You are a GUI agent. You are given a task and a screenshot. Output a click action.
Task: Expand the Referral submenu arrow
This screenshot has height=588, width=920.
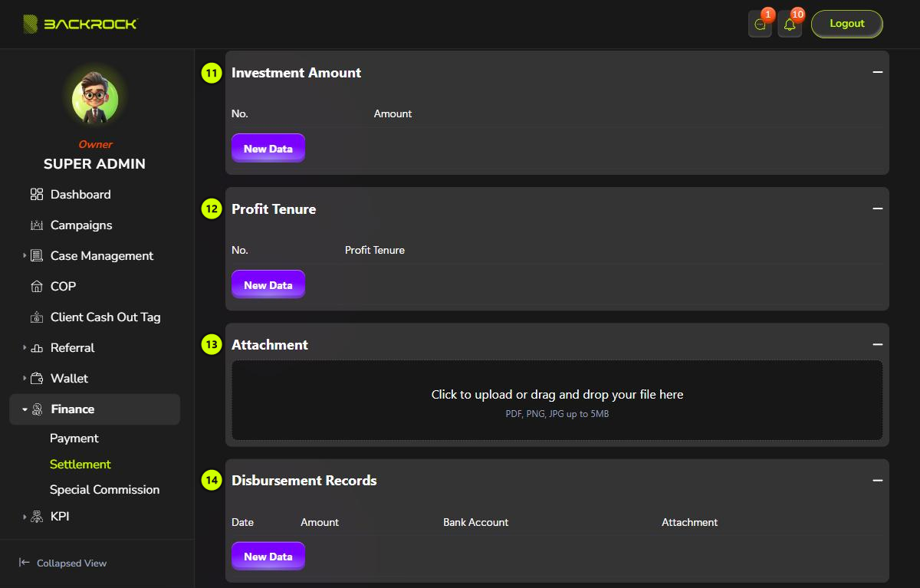(25, 348)
